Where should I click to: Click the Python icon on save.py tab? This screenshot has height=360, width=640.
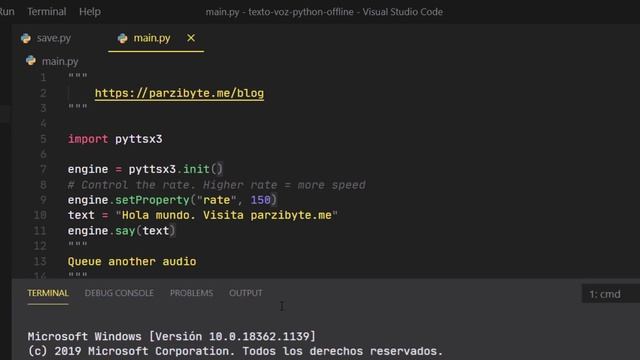(26, 38)
